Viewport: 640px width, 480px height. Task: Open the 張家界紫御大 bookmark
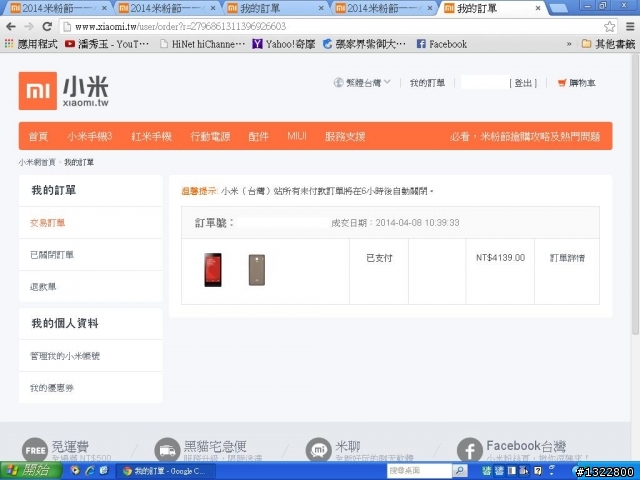point(364,44)
